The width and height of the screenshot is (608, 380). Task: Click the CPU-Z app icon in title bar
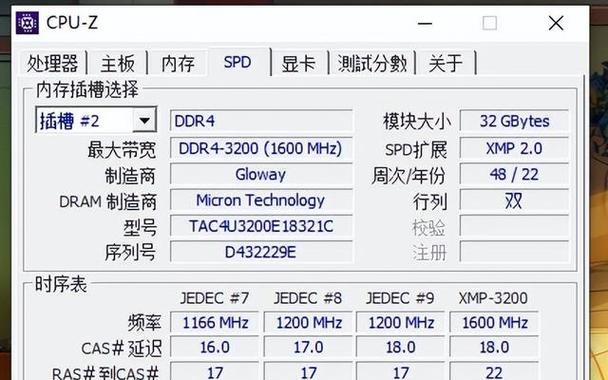click(27, 23)
